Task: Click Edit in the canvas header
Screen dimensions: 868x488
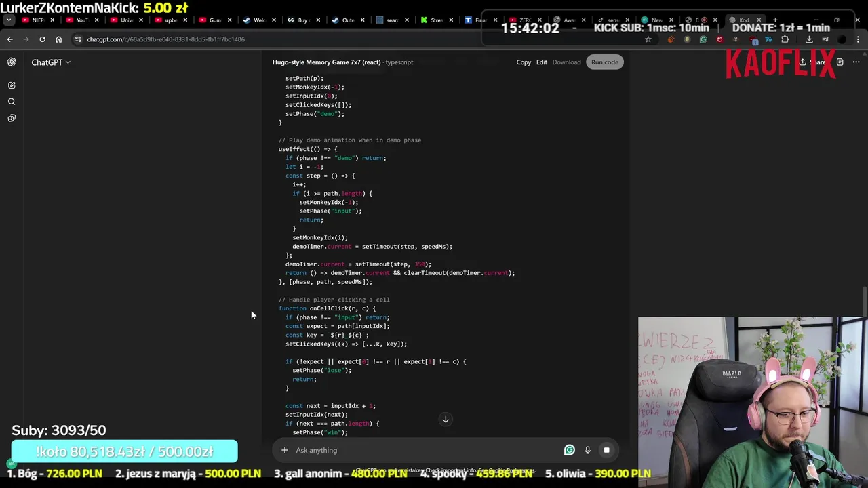Action: 542,62
